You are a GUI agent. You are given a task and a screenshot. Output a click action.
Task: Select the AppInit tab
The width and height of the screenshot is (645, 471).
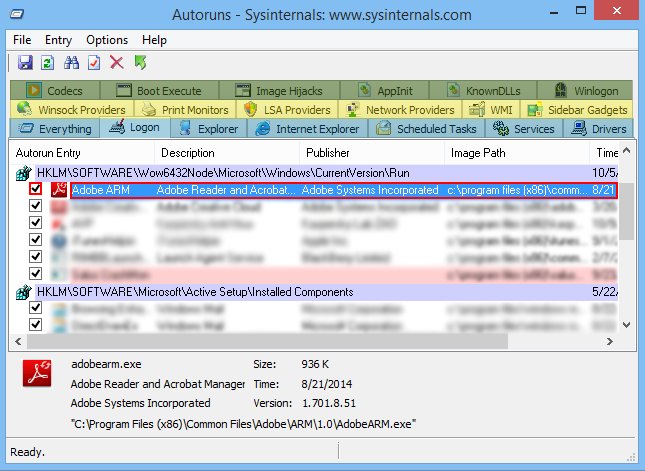(385, 90)
